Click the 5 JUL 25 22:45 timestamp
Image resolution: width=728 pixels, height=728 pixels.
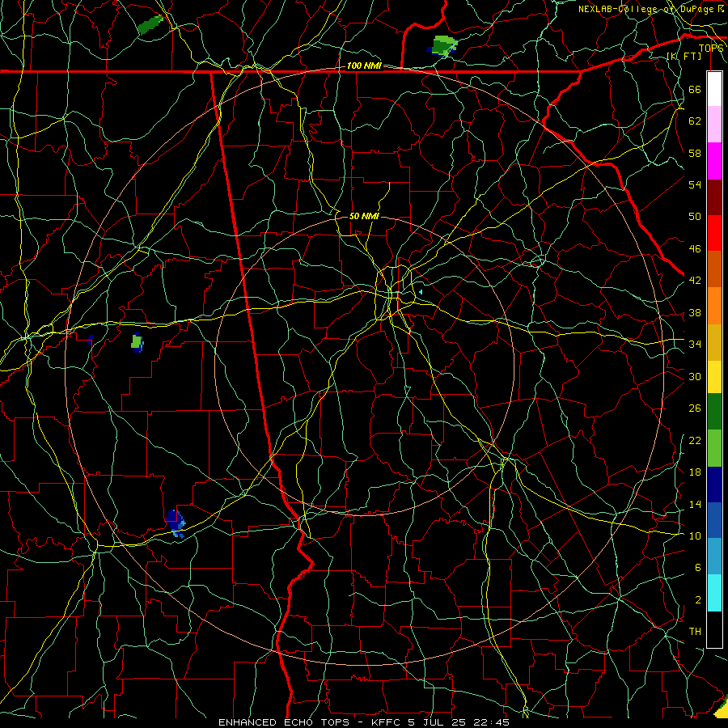459,722
